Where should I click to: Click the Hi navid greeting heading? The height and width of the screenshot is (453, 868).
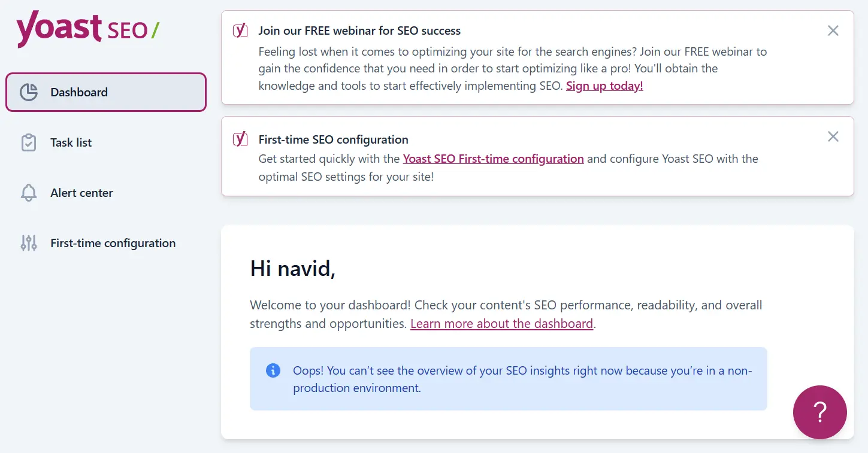(x=294, y=269)
